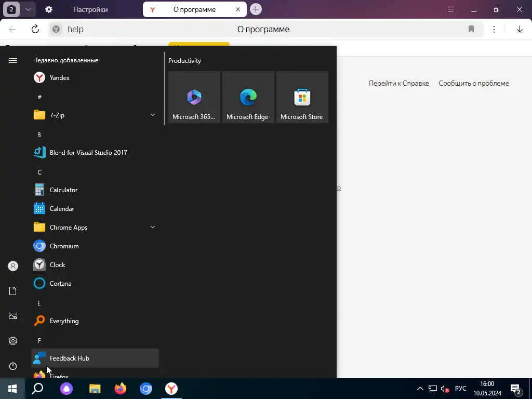Open the Calculator app

(x=95, y=190)
